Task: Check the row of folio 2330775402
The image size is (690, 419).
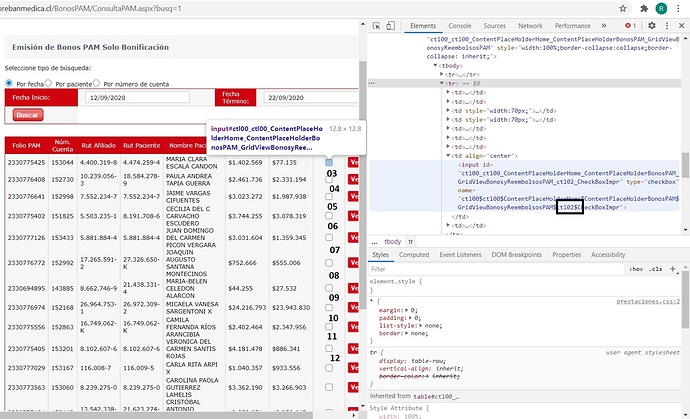Action: click(329, 216)
